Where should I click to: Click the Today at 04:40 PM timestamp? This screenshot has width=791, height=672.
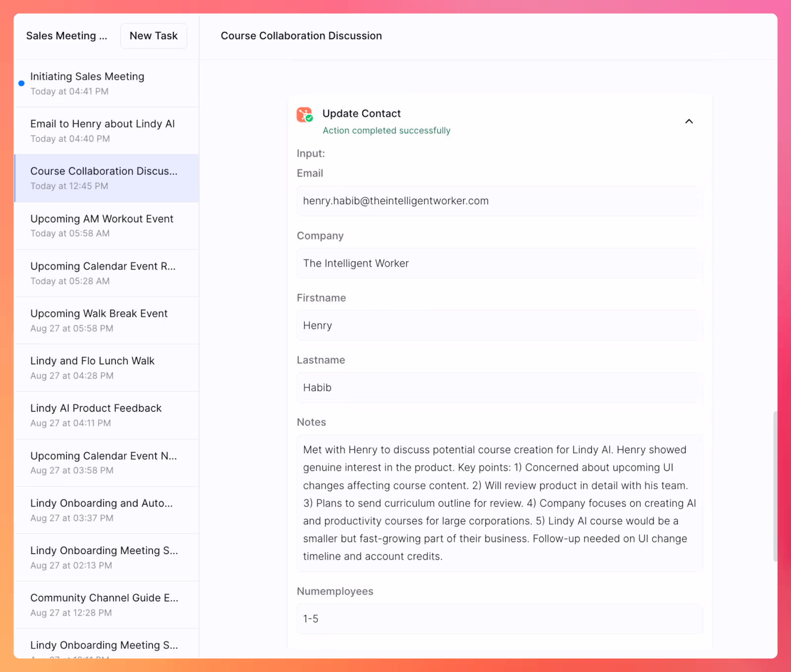pos(70,139)
